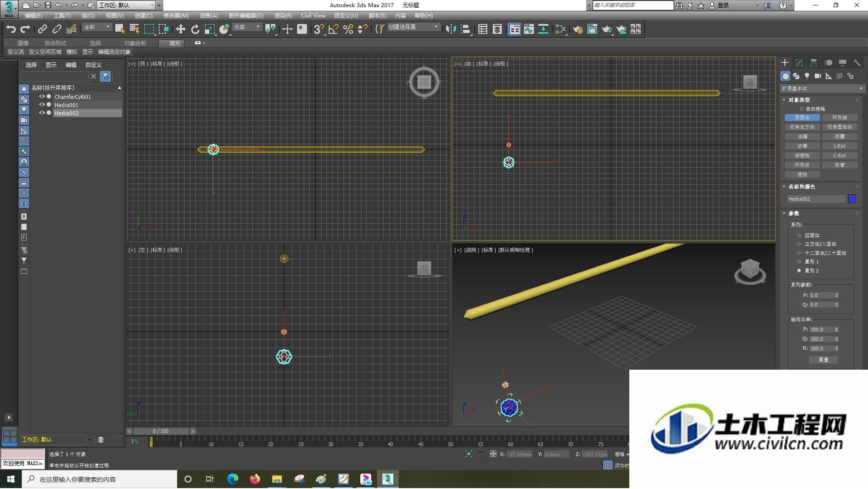The image size is (868, 489).
Task: Open the Select by Name list icon
Action: tap(134, 29)
